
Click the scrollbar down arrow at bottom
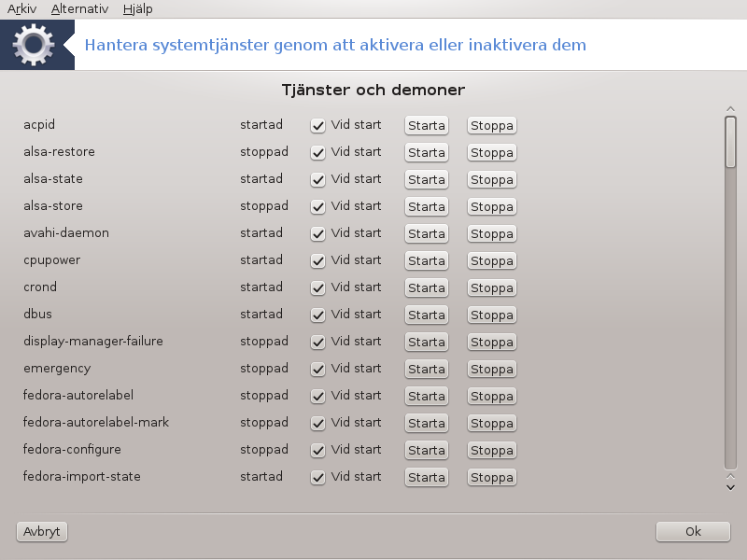730,487
